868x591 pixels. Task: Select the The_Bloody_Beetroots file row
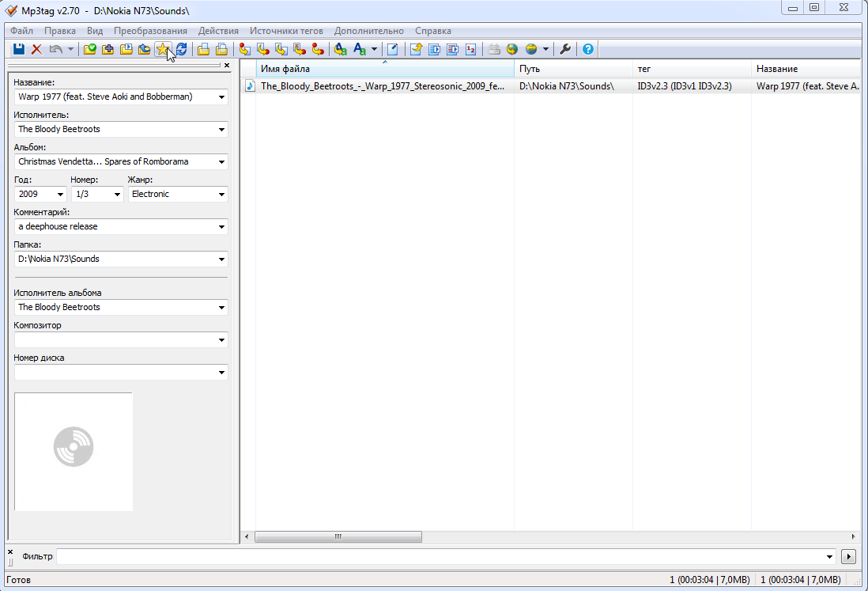551,86
